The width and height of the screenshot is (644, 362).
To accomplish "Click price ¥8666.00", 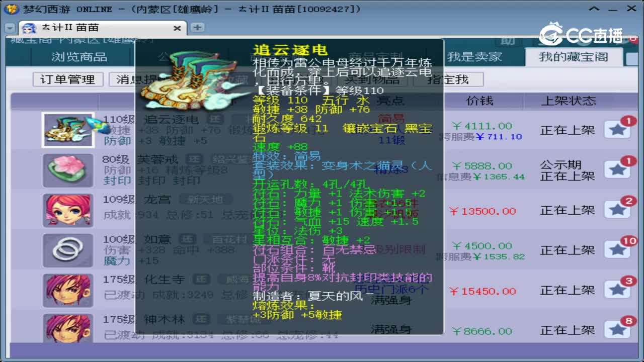I will click(x=482, y=331).
